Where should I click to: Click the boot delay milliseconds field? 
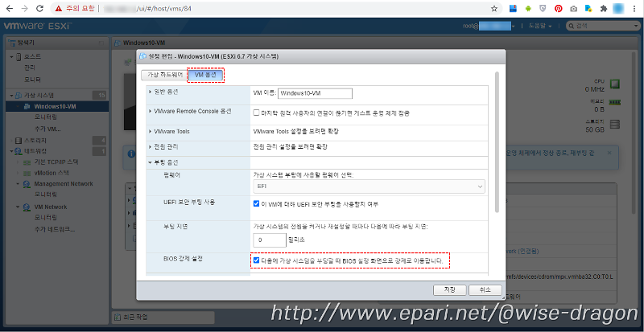[x=270, y=240]
